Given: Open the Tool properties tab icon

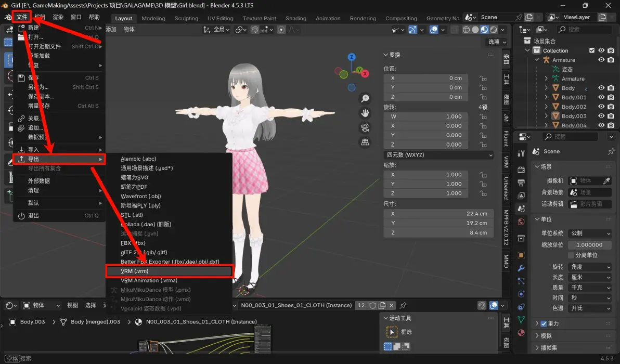Looking at the screenshot, I should point(521,153).
